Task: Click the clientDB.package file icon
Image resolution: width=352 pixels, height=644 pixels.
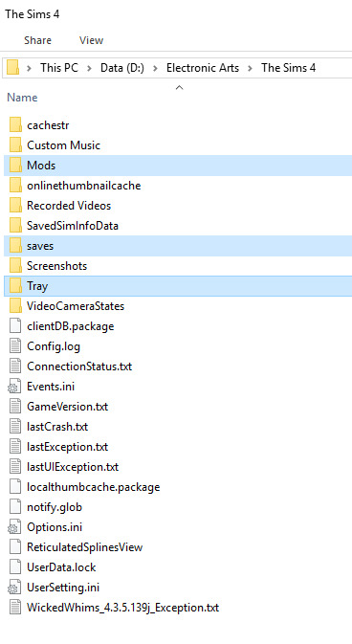Action: [x=15, y=326]
